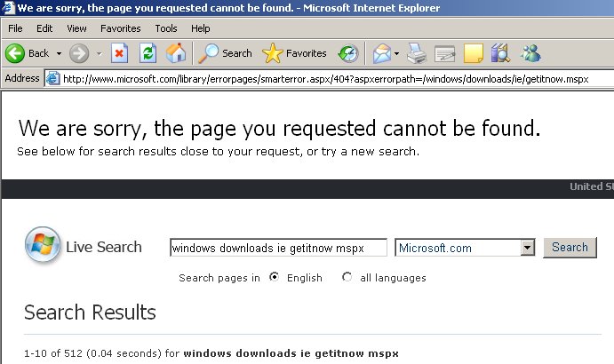614x364 pixels.
Task: Click the Mail envelope icon
Action: tap(382, 53)
